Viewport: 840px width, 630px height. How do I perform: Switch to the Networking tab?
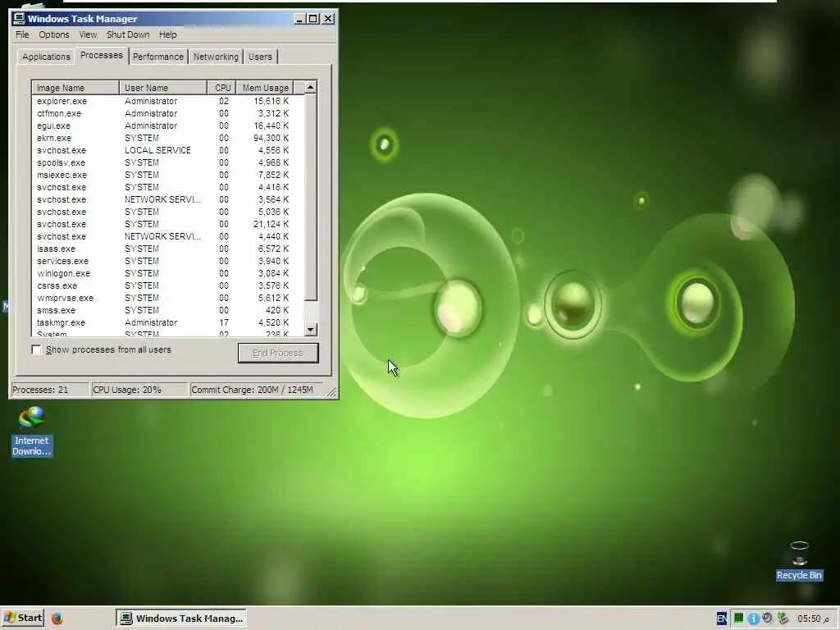(x=216, y=57)
